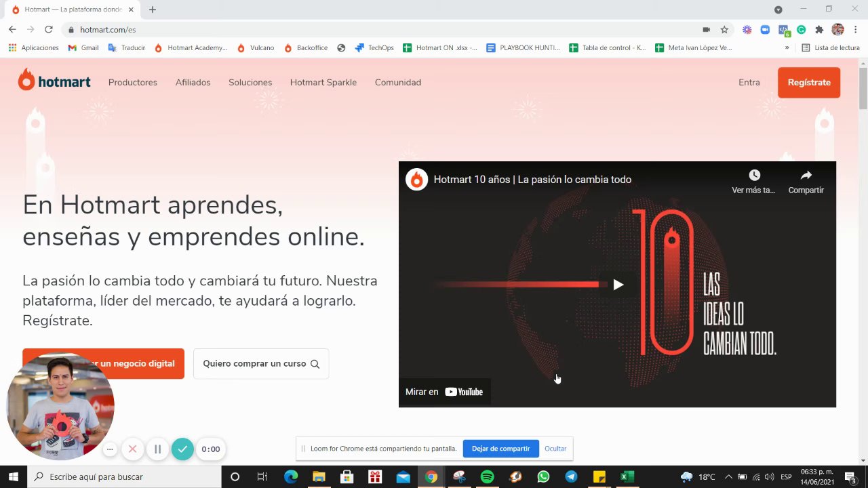Viewport: 868px width, 488px height.
Task: Click the camera icon in the address bar
Action: click(706, 30)
